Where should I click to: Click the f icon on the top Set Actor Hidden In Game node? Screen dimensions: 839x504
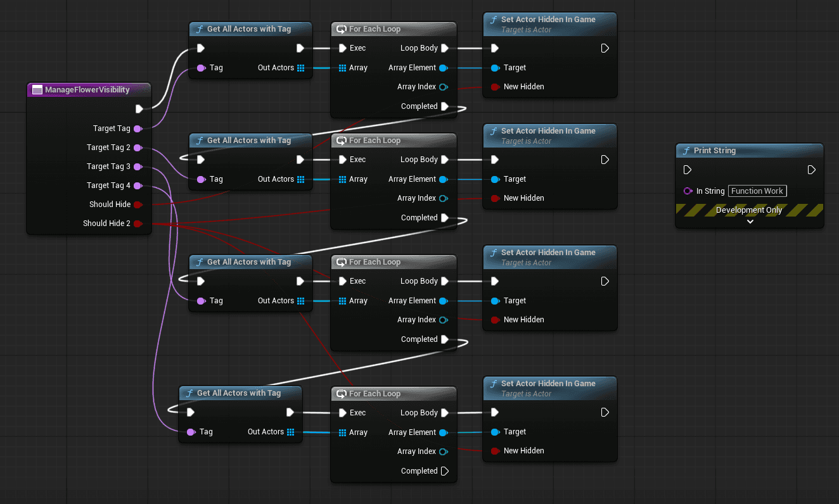pos(494,19)
